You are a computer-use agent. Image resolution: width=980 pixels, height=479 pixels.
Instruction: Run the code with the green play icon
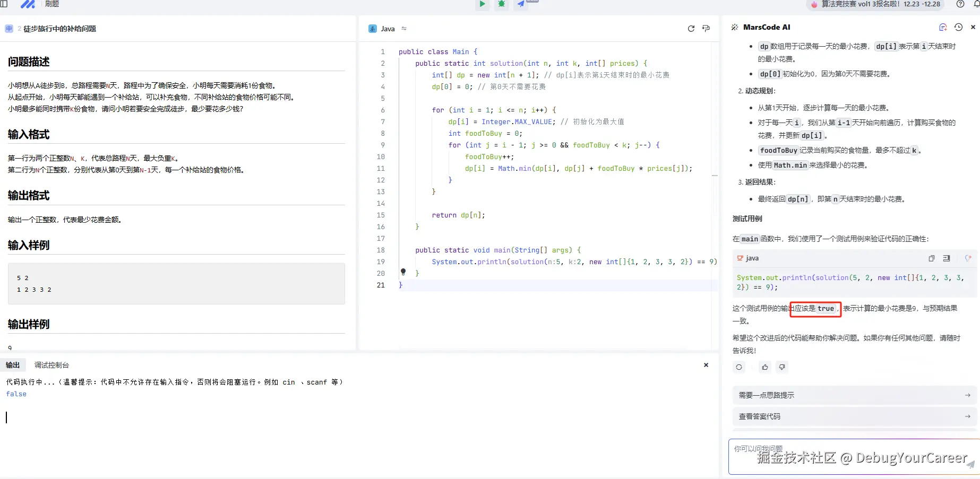(482, 4)
